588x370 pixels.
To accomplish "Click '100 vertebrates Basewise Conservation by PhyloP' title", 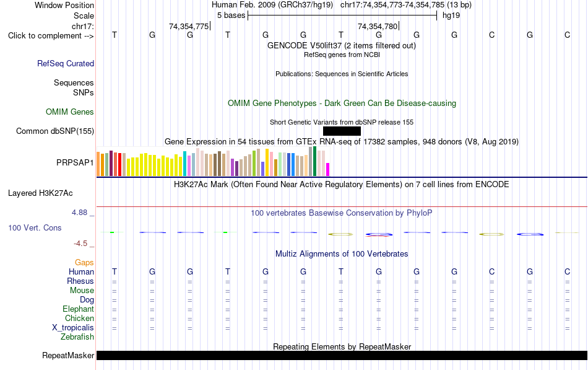I will point(341,213).
